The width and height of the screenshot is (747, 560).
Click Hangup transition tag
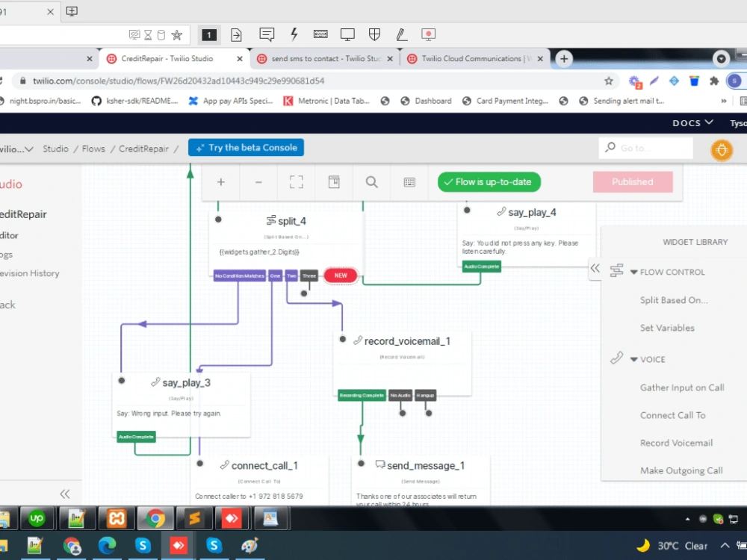point(426,395)
